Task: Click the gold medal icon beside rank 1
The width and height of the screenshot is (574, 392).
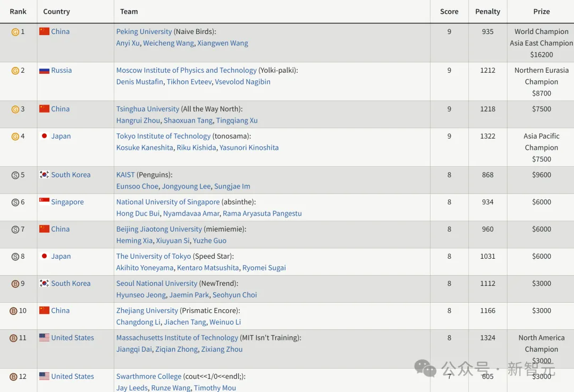Action: pos(15,32)
